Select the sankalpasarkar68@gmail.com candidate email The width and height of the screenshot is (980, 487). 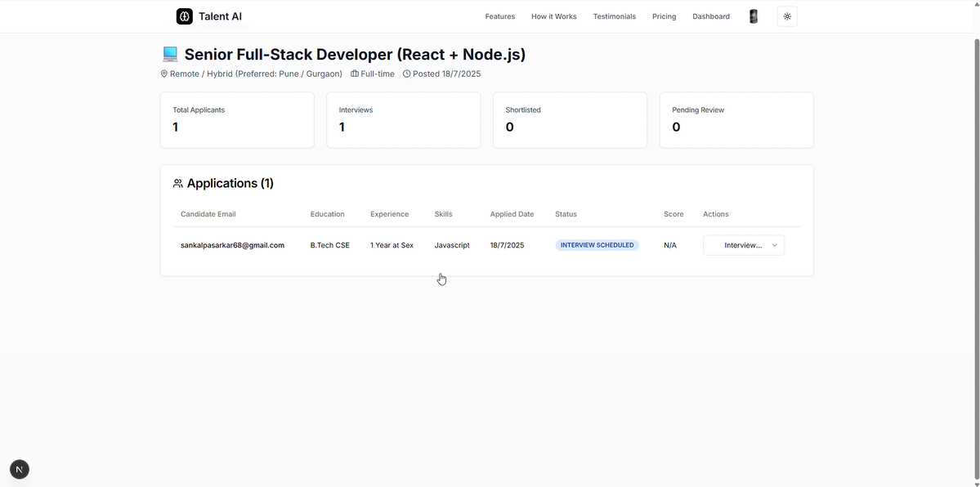[232, 245]
